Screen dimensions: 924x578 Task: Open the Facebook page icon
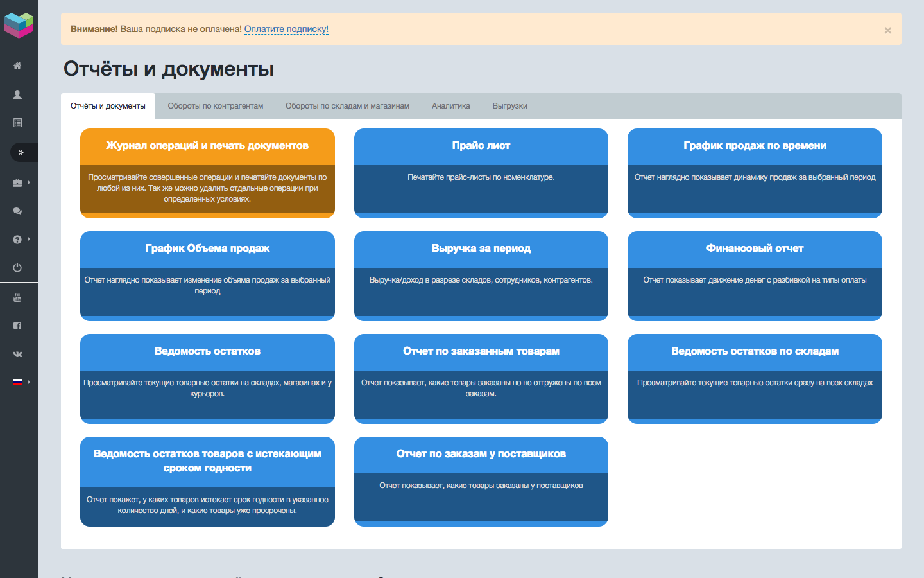point(17,326)
